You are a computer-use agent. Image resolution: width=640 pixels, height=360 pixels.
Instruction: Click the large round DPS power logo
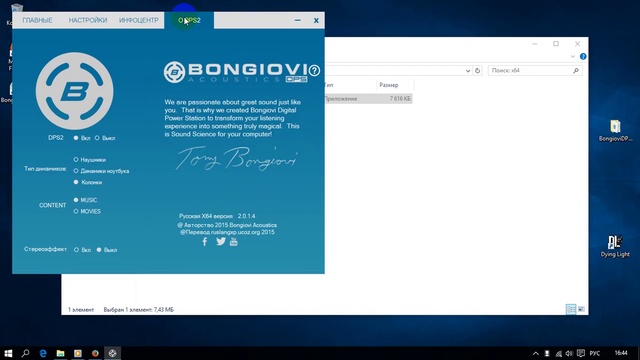75,91
